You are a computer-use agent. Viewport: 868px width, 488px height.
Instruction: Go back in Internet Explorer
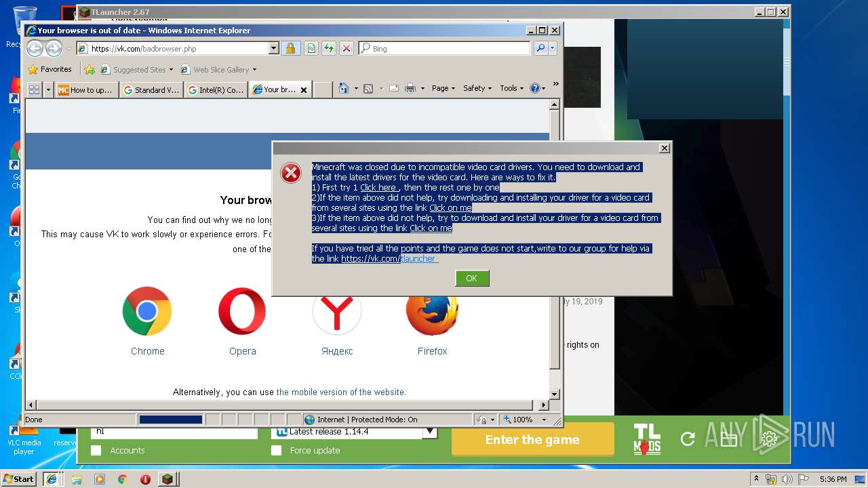[x=35, y=48]
